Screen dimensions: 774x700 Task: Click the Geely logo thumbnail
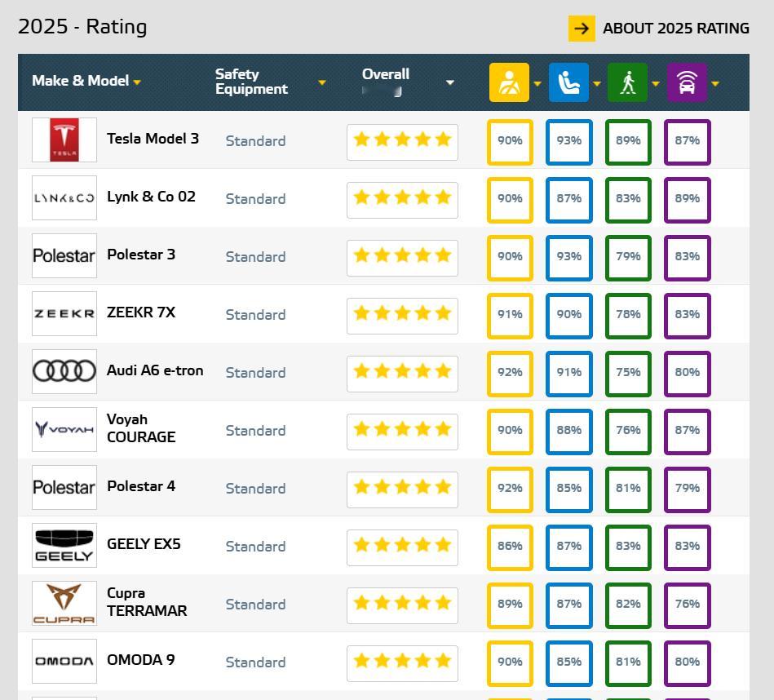[x=64, y=546]
